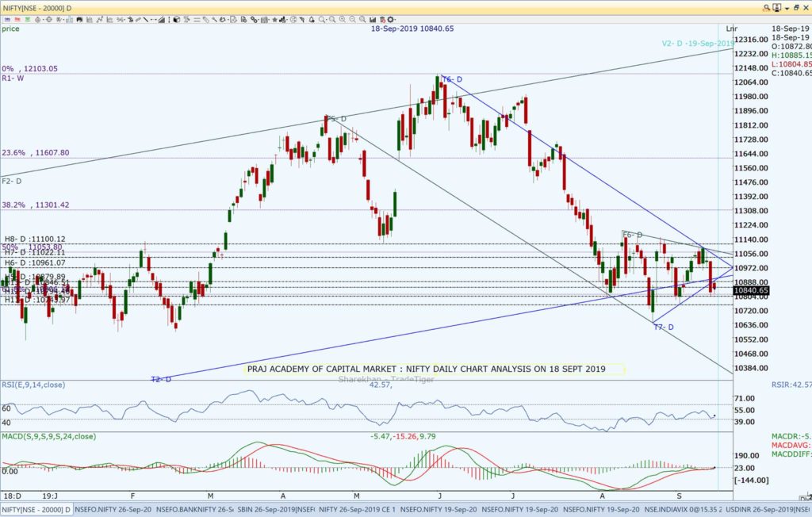Click the magnifier icon in title bar

click(766, 8)
